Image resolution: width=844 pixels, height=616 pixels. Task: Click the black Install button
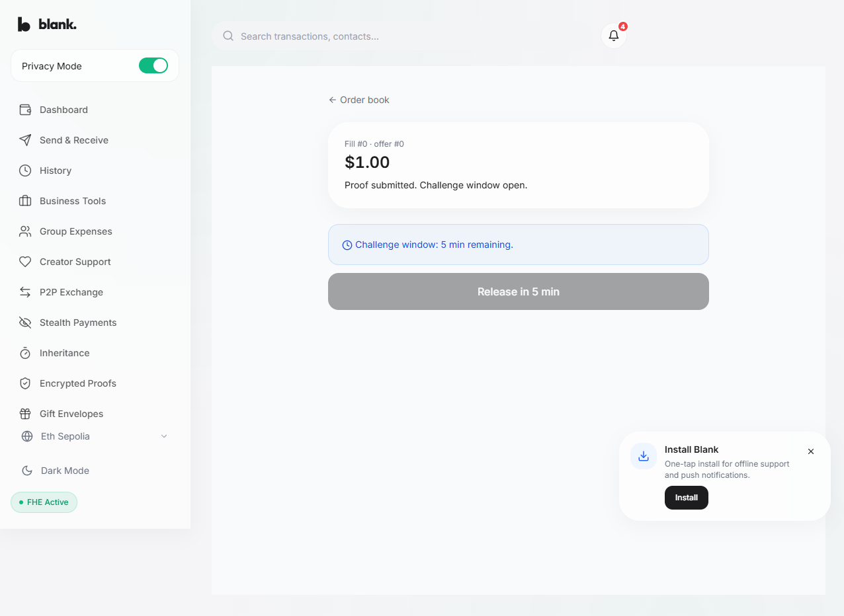[687, 498]
